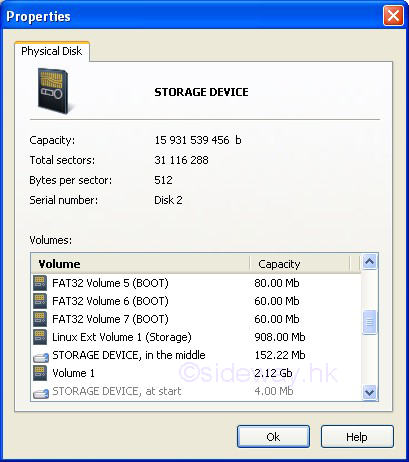
Task: Select 'FAT32 Volume 5 (BOOT)' row text
Action: [110, 283]
